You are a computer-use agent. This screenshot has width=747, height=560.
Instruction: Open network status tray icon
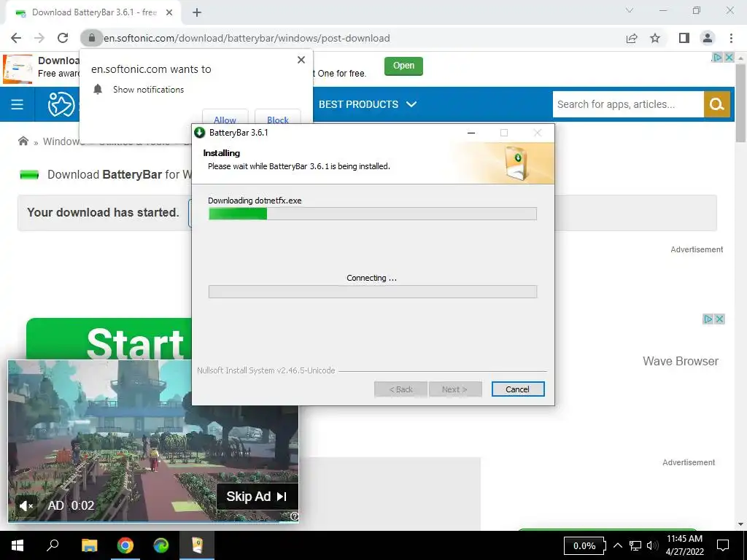coord(635,545)
